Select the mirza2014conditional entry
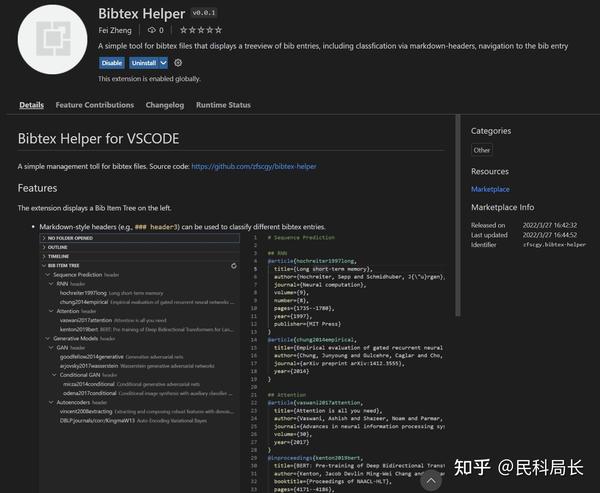This screenshot has height=493, width=600. [140, 384]
